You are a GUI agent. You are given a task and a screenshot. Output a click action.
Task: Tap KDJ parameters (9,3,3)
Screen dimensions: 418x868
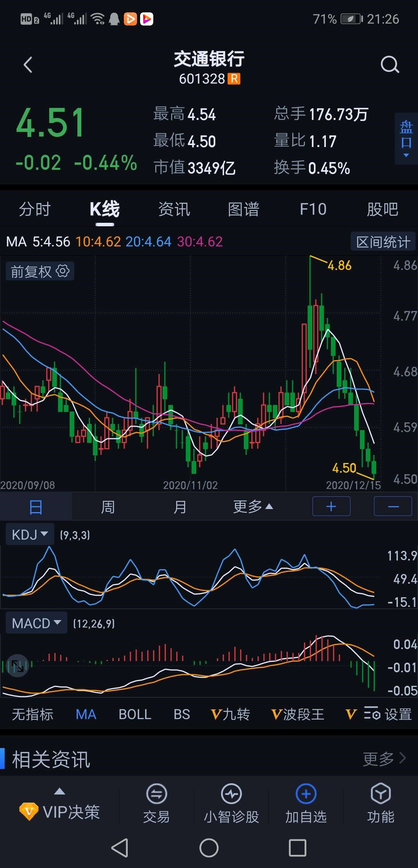coord(75,535)
